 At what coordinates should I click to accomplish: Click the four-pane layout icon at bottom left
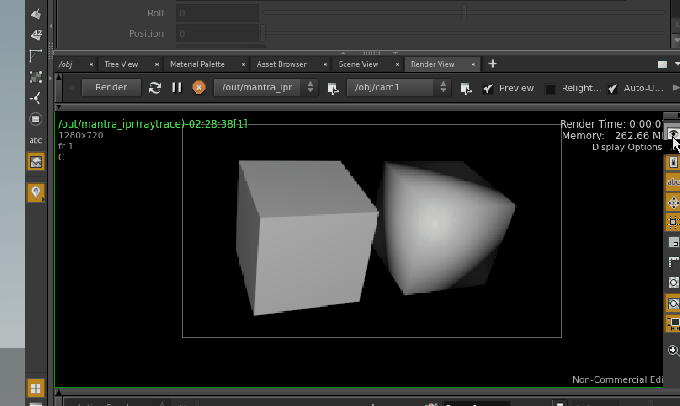click(36, 388)
